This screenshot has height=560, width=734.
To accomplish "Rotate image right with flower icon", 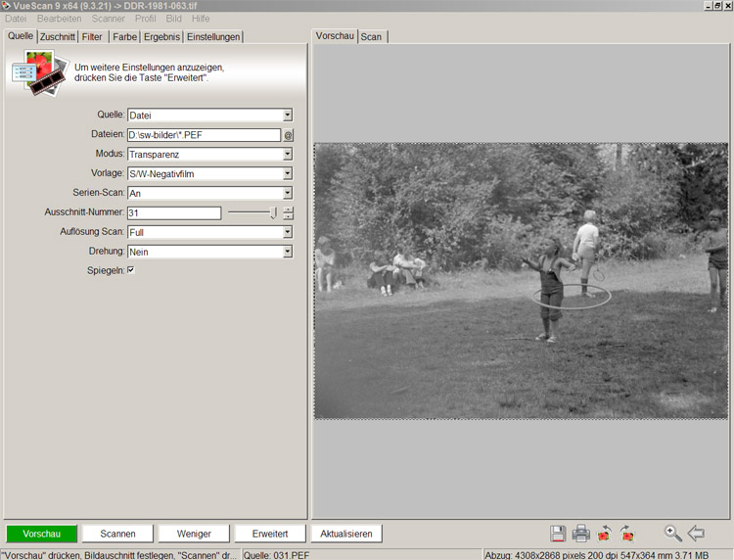I will coord(627,534).
